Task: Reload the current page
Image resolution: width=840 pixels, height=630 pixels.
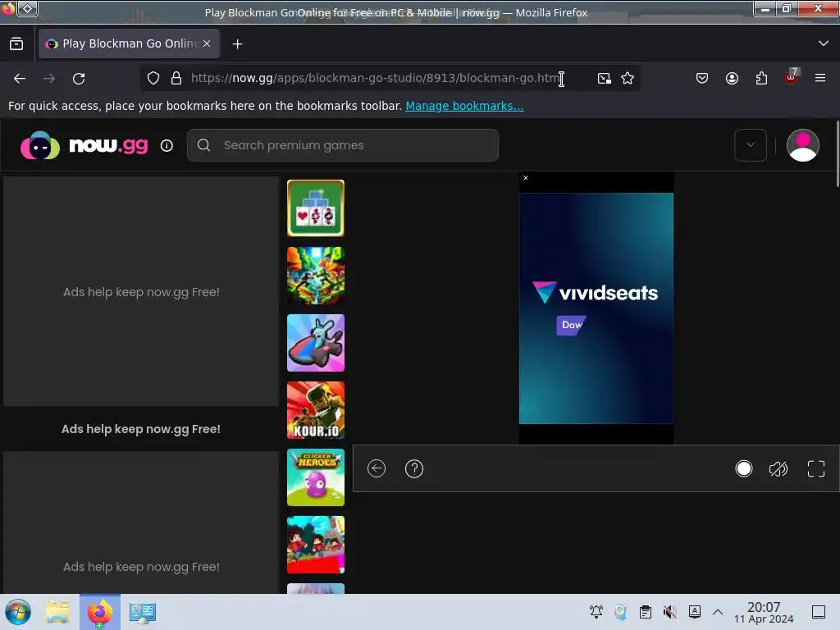Action: click(x=79, y=79)
